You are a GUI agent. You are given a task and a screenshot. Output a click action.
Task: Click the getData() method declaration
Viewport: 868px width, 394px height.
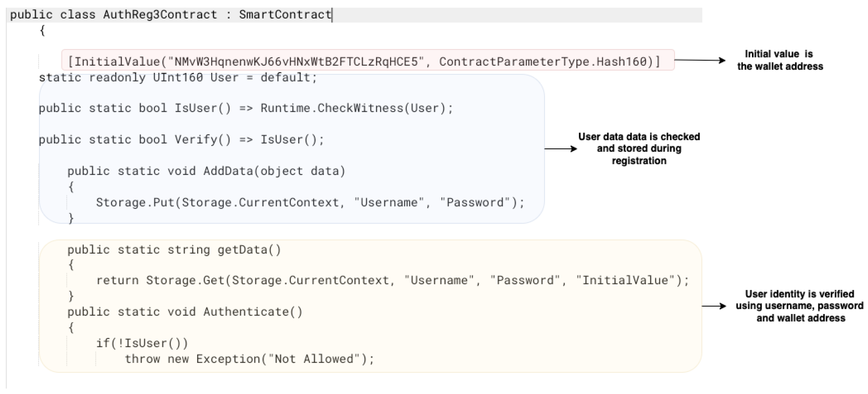[174, 250]
